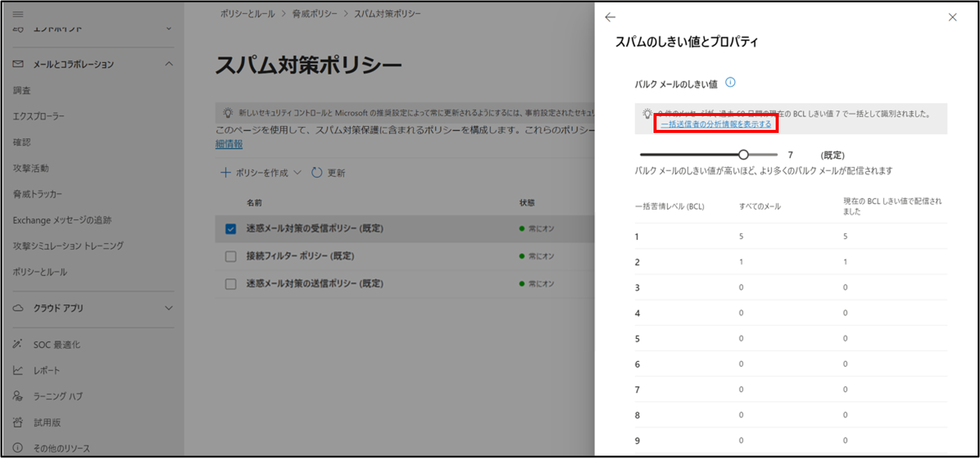
Task: Select BCL level 9 row
Action: (791, 440)
